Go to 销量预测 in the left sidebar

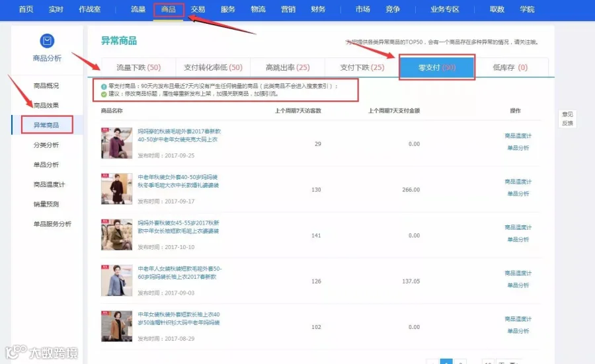[46, 204]
